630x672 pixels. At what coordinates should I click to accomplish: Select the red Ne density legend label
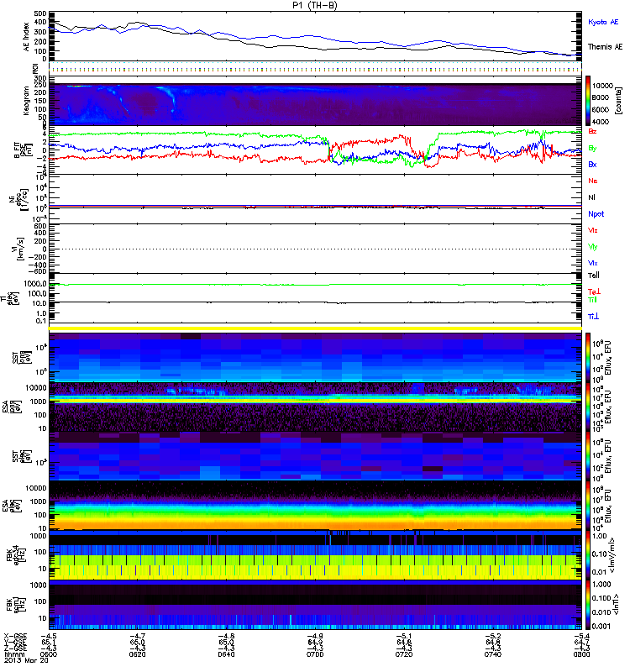593,181
